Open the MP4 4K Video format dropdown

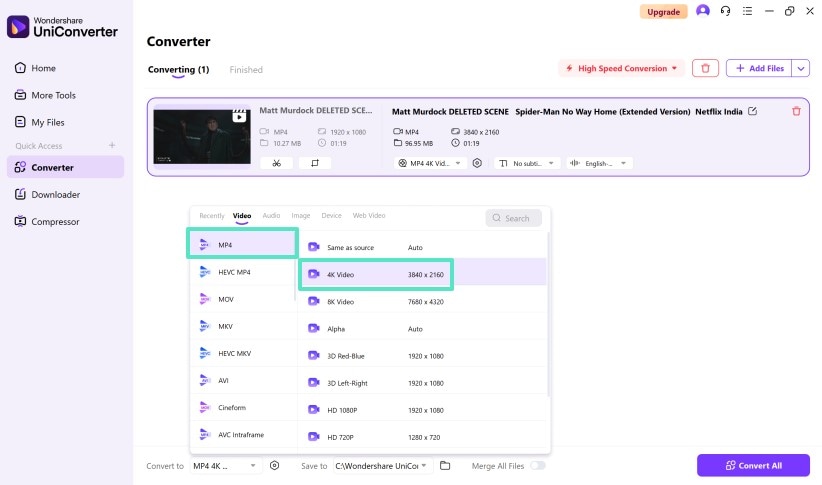coord(429,163)
